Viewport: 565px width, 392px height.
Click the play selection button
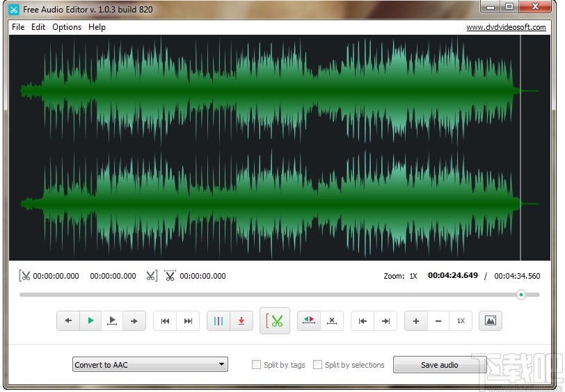click(x=112, y=320)
